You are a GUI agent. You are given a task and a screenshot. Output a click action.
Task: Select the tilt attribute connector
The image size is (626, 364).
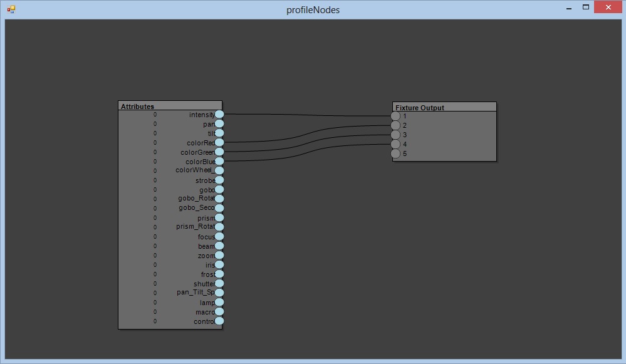click(219, 133)
